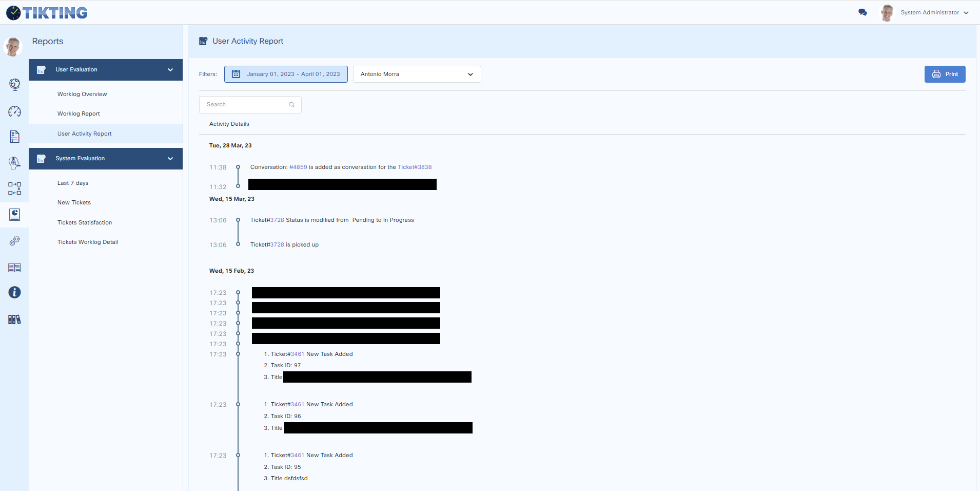Open the support agent headset icon
The height and width of the screenshot is (491, 980).
(x=14, y=163)
